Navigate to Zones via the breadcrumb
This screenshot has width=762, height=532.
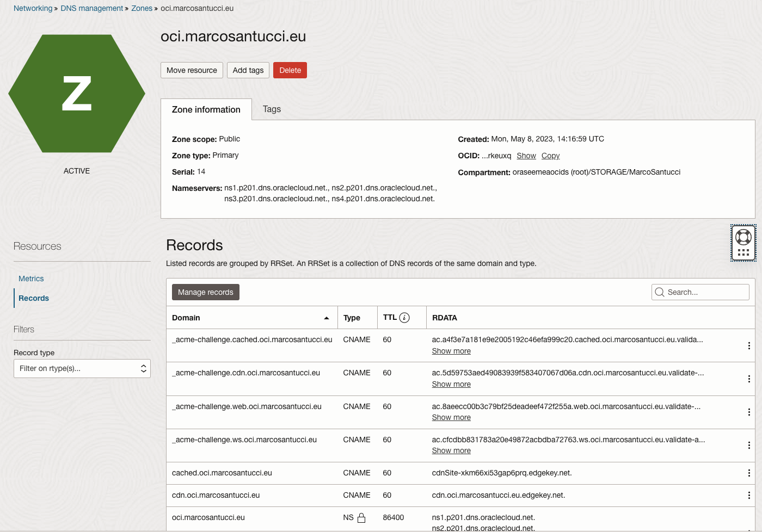coord(142,8)
